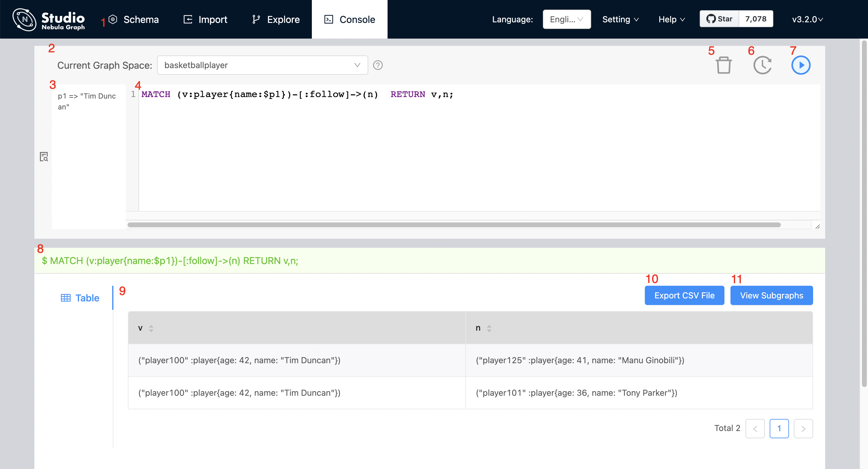Click the Nebula Graph Studio logo
This screenshot has width=868, height=469.
49,20
